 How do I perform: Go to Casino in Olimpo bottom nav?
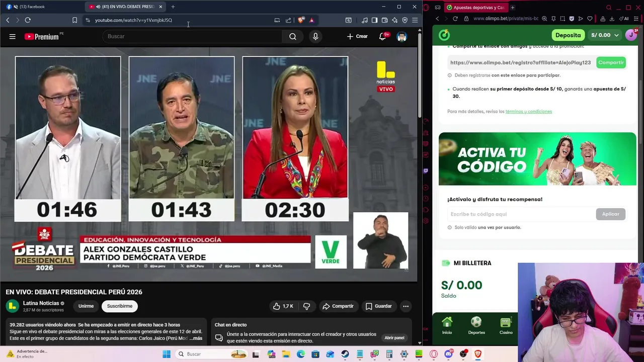pyautogui.click(x=506, y=325)
